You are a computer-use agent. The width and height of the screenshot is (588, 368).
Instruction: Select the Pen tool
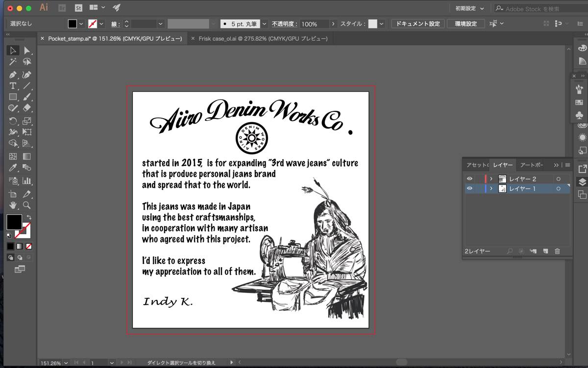[13, 75]
